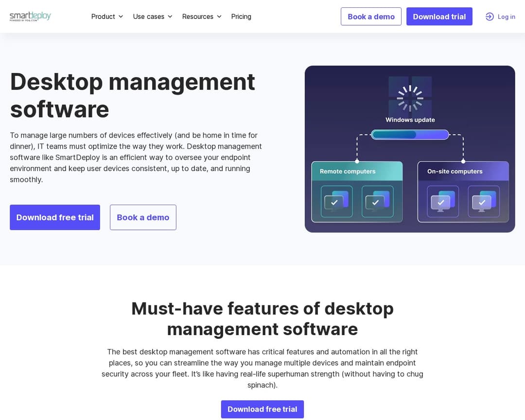Click the Book a demo button
The height and width of the screenshot is (420, 525).
tap(371, 16)
